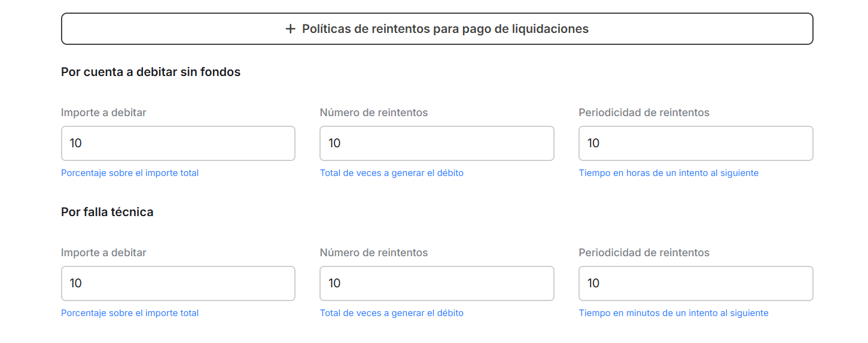Click Número de reintentos field under sin fondos
This screenshot has width=868, height=343.
pos(437,143)
